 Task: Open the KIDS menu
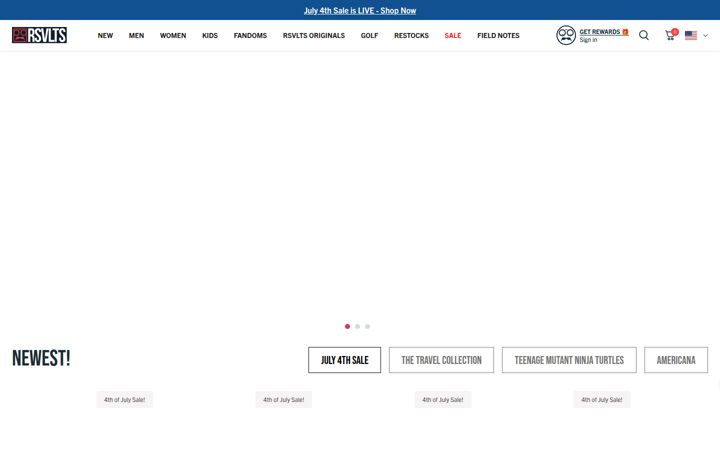click(210, 35)
